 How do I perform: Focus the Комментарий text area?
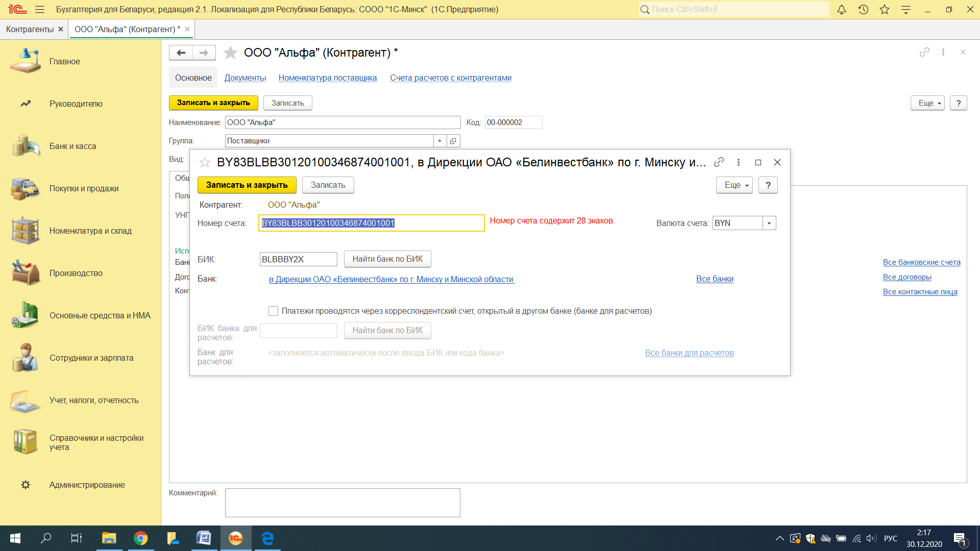[342, 503]
